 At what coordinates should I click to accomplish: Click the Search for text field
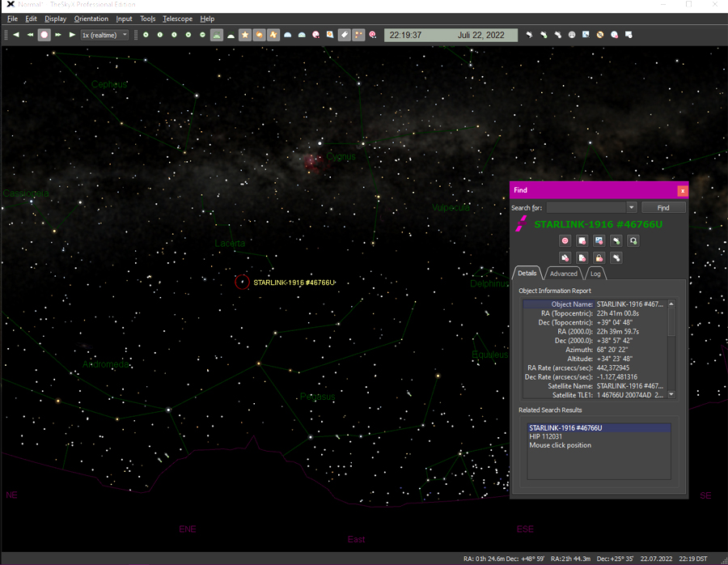586,208
